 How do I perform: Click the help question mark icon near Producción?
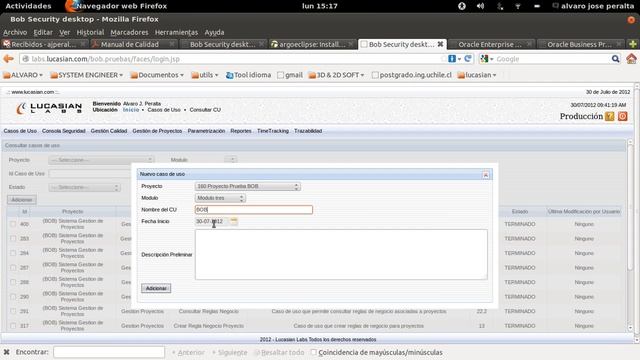(609, 116)
